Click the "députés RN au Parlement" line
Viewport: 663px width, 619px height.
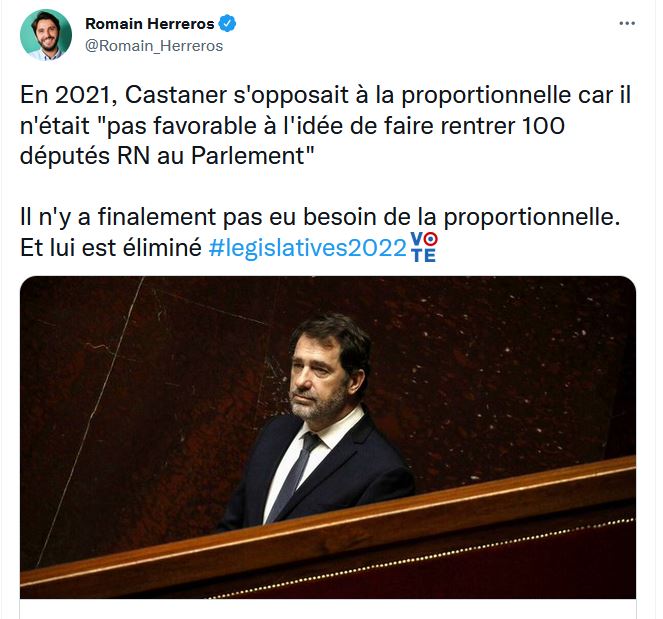[167, 156]
